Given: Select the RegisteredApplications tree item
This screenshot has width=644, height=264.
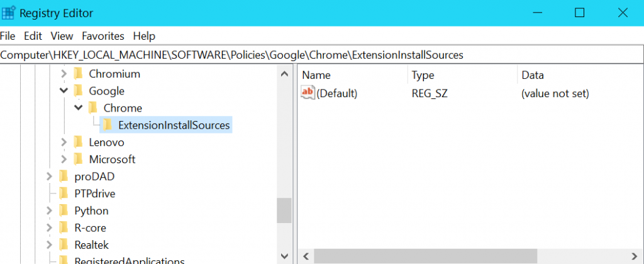Looking at the screenshot, I should 130,260.
